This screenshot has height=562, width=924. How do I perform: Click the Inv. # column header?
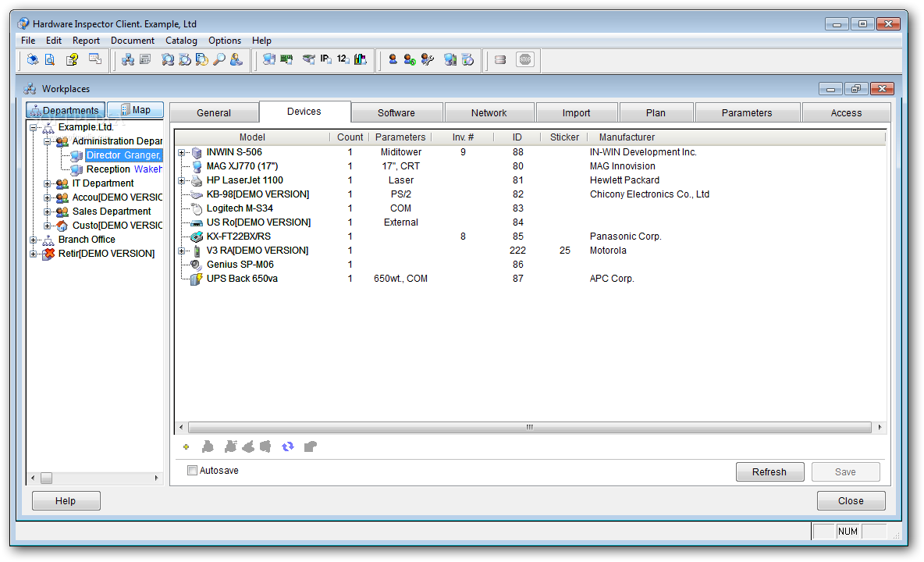[464, 137]
